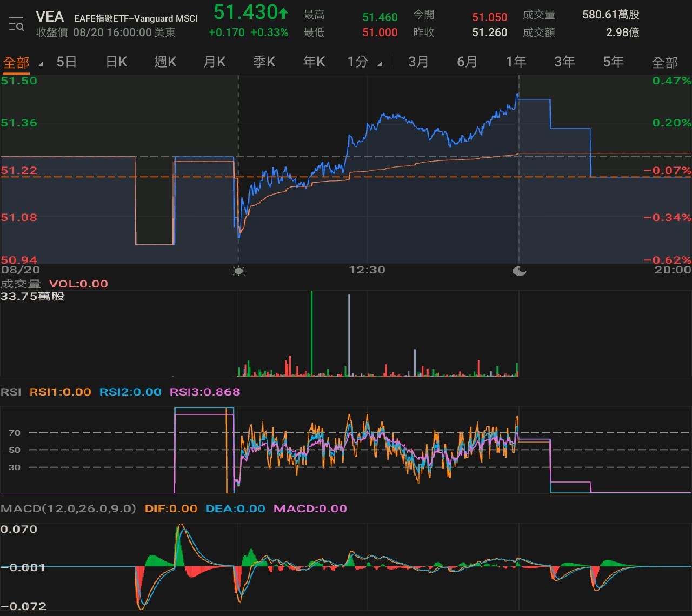Open the MACD(12.0,26.0,9.0) indicator label

(x=68, y=508)
